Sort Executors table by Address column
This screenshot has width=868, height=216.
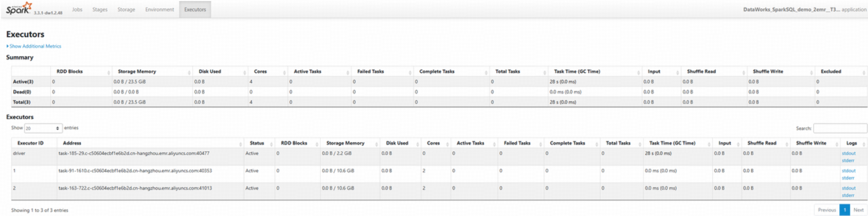coord(72,143)
